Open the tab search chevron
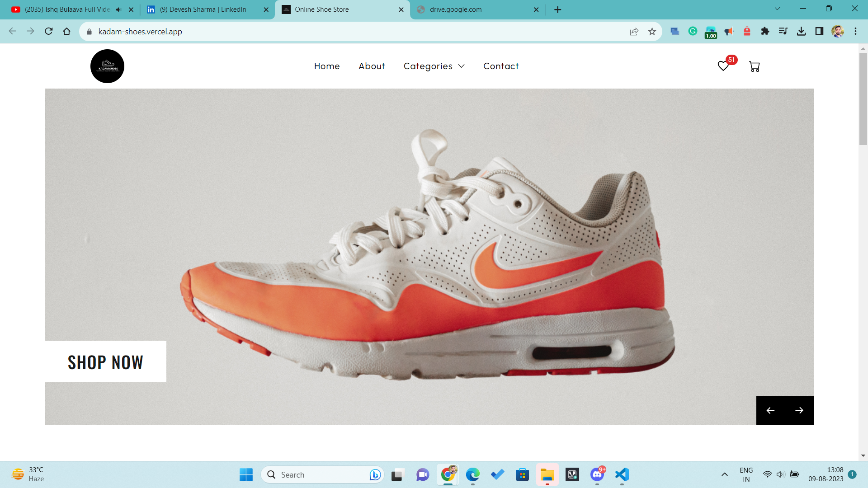This screenshot has height=488, width=868. point(777,9)
